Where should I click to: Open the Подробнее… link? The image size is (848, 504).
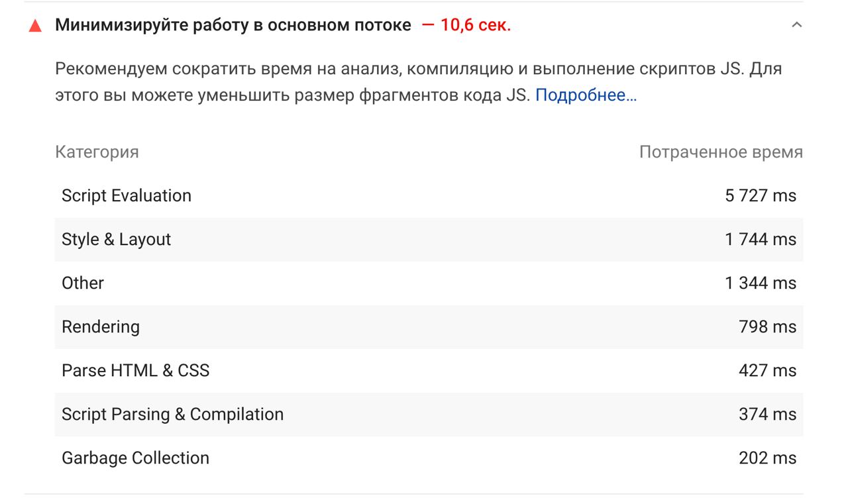click(586, 95)
